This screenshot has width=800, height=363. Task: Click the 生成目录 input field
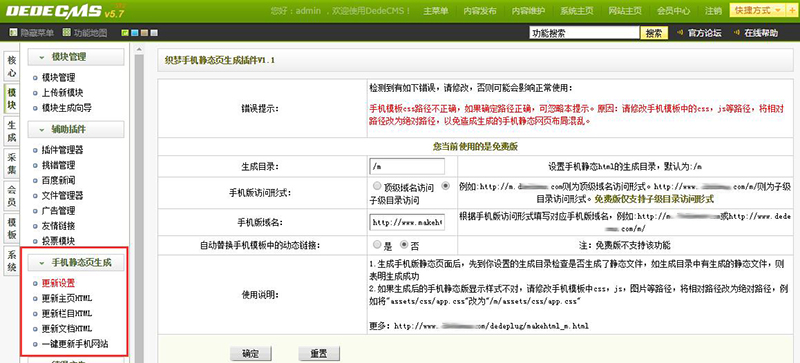click(407, 166)
